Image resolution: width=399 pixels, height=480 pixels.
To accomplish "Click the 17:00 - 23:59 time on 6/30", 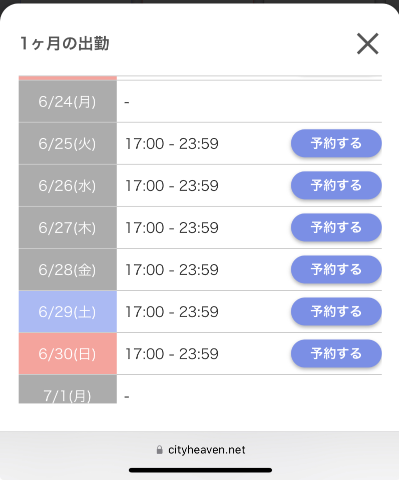I will tap(172, 354).
